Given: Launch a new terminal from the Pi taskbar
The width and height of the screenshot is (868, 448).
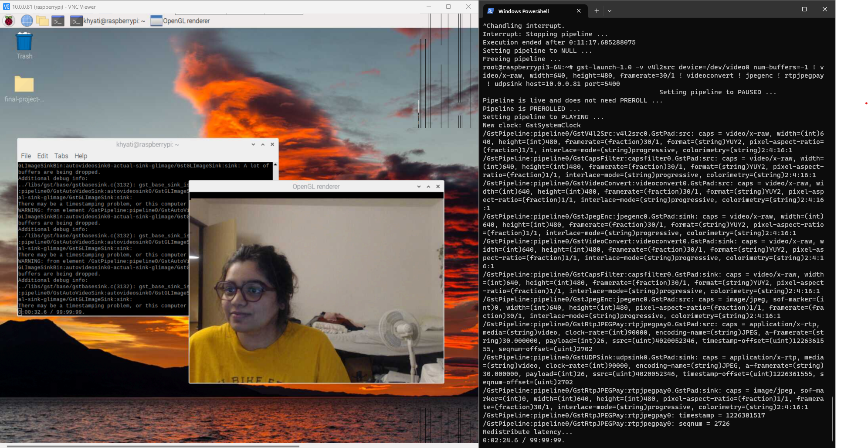Looking at the screenshot, I should (x=58, y=21).
